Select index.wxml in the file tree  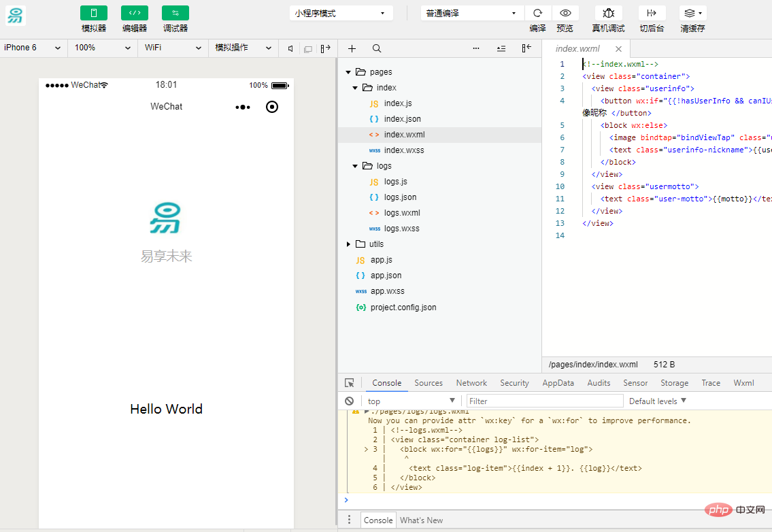tap(439, 135)
